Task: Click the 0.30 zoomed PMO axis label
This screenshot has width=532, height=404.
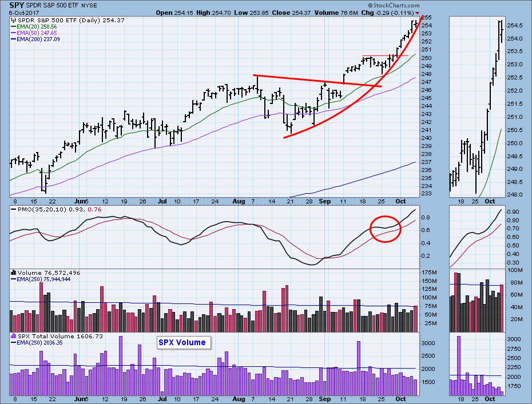Action: coord(513,263)
